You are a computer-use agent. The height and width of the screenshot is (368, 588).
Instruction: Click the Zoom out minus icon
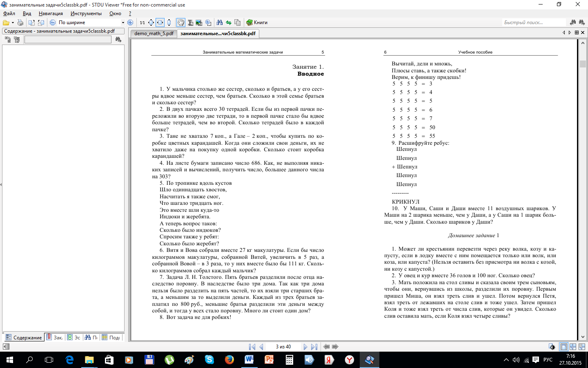[x=53, y=22]
